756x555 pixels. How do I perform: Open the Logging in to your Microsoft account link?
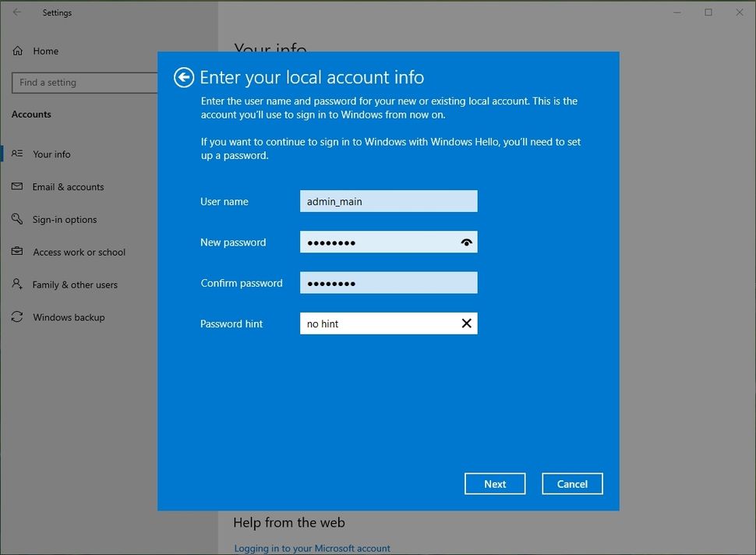pos(311,548)
